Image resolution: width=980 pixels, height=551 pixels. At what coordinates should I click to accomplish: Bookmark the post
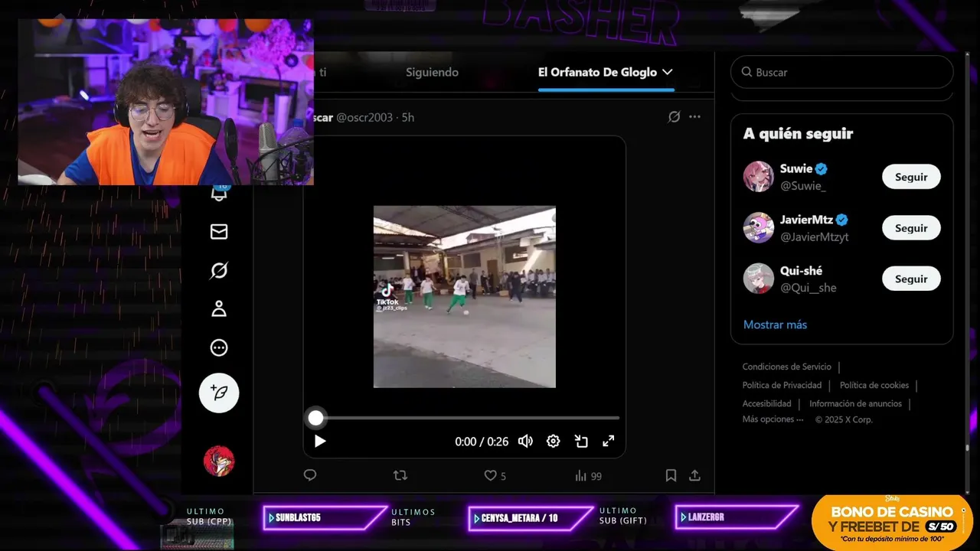671,475
